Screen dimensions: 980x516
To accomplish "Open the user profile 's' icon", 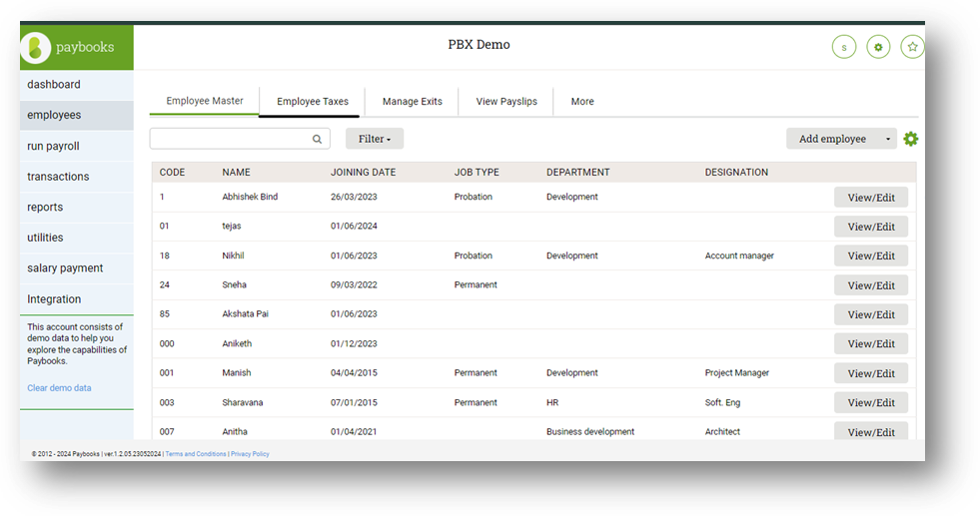I will tap(844, 47).
